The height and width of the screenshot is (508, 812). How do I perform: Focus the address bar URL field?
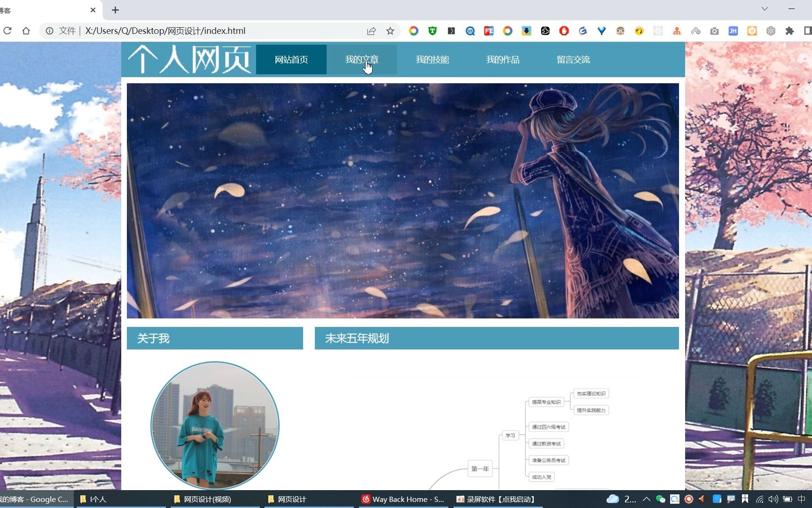click(207, 31)
